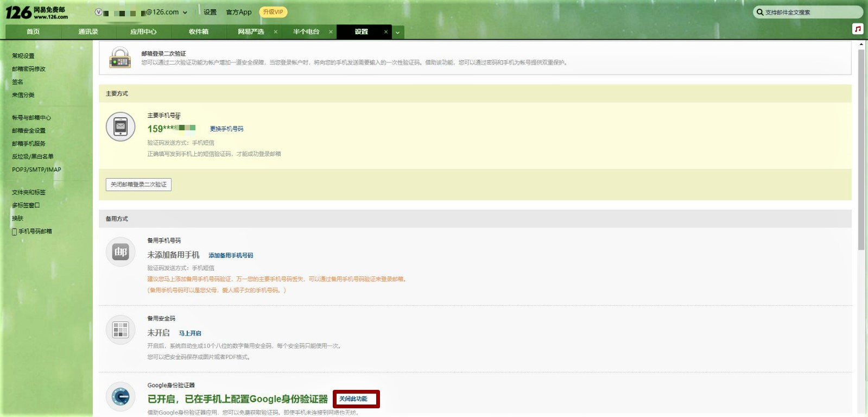The width and height of the screenshot is (868, 417).
Task: Click the primary phone number icon
Action: 121,127
